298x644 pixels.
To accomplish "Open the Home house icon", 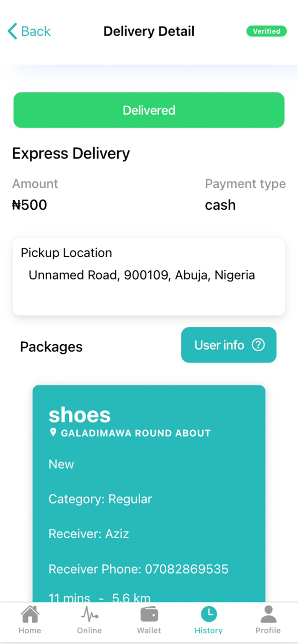I will (x=30, y=614).
